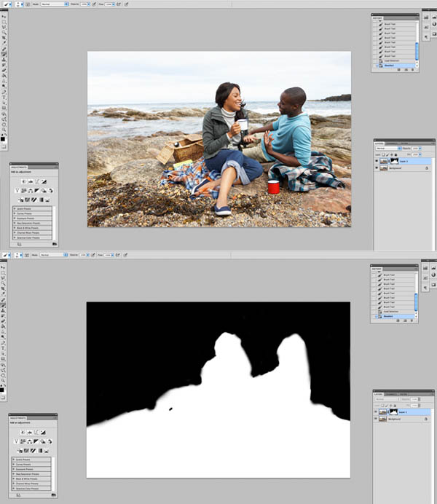The height and width of the screenshot is (504, 437).
Task: Toggle Background layer visibility in beach photo window
Action: [377, 168]
